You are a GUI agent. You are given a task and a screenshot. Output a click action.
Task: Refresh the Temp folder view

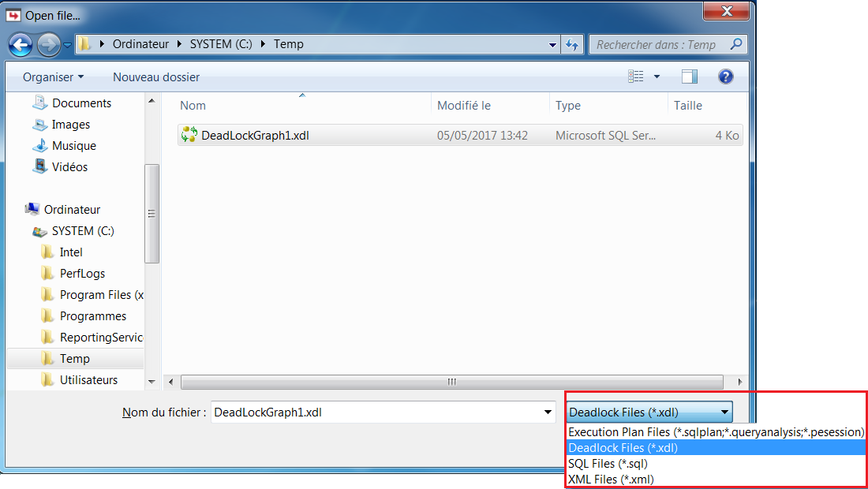click(x=572, y=44)
